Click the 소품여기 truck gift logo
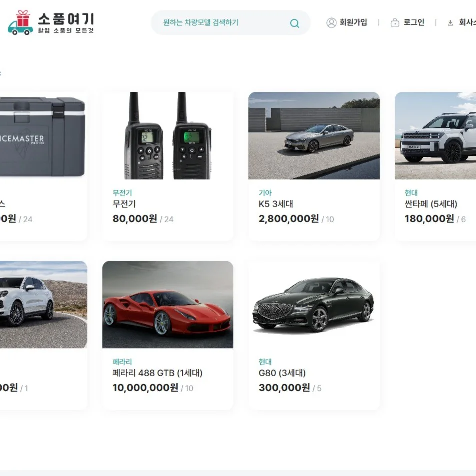 coord(20,23)
